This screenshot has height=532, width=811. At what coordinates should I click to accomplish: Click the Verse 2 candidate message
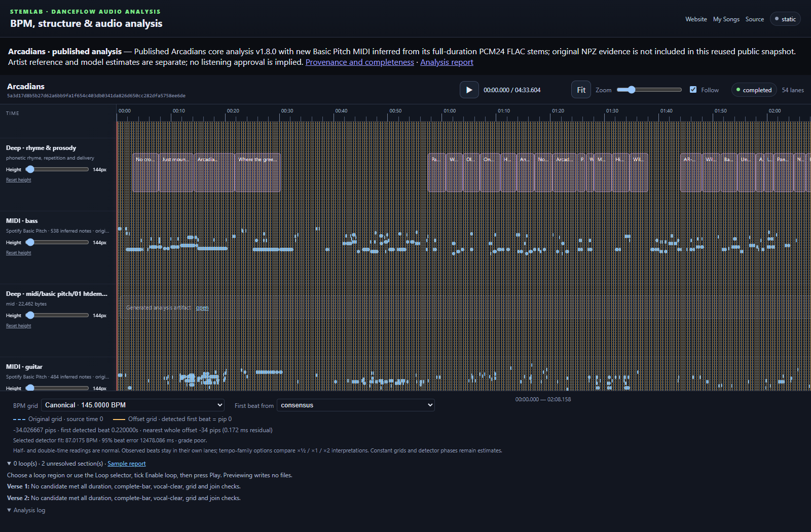pyautogui.click(x=124, y=498)
